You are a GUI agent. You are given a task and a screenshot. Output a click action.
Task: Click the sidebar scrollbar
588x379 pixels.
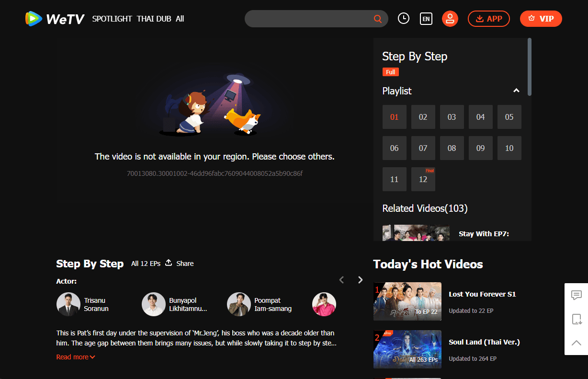(x=530, y=67)
